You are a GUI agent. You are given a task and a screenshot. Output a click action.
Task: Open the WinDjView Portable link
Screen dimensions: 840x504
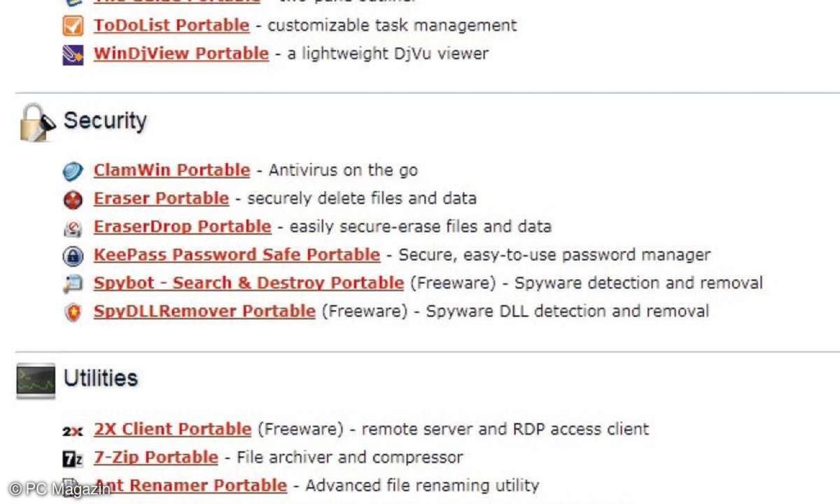click(181, 53)
